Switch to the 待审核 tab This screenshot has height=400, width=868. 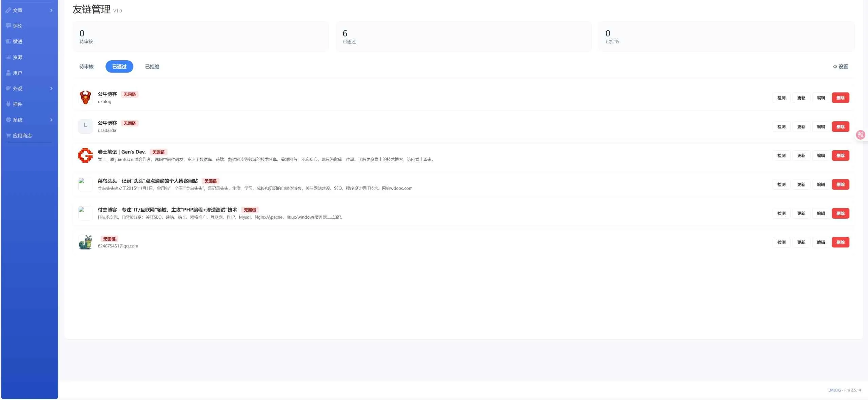tap(86, 66)
